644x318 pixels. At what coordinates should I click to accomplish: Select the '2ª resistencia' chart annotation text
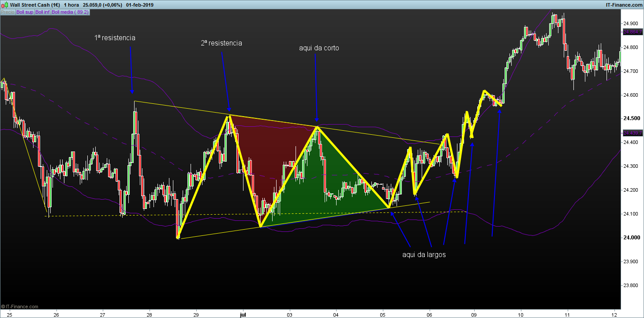(x=221, y=43)
